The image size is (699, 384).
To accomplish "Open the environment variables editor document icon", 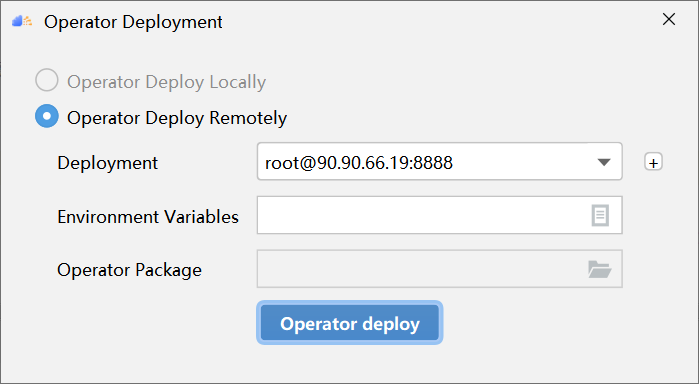I will coord(600,215).
